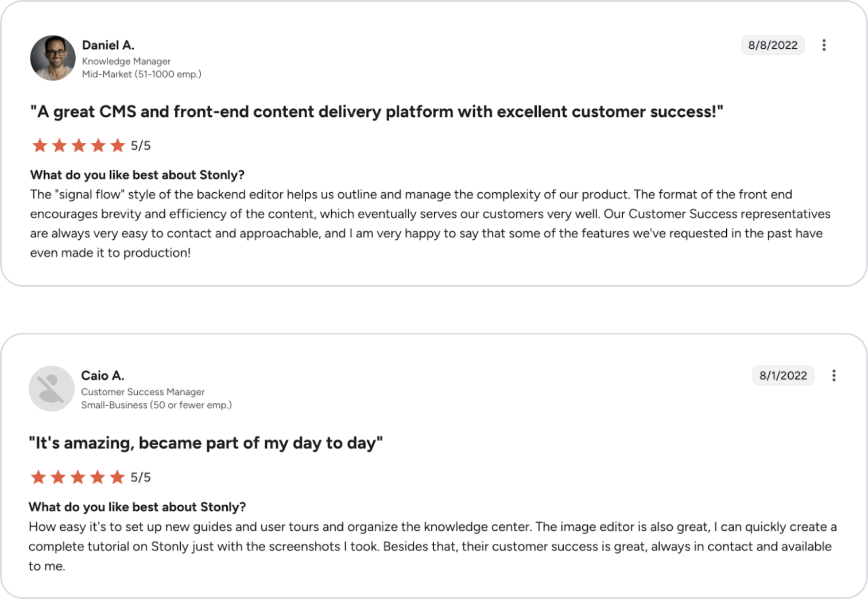The image size is (868, 599).
Task: Click the 8/1/2022 date badge
Action: tap(783, 375)
